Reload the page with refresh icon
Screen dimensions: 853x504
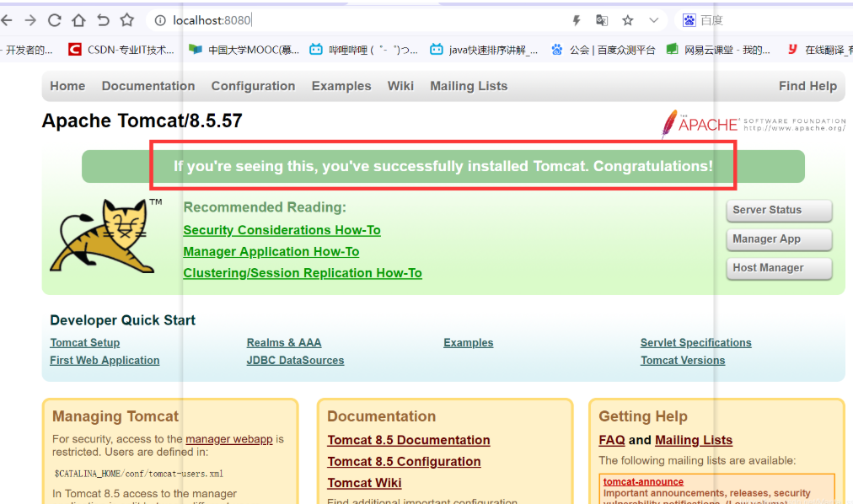coord(55,21)
